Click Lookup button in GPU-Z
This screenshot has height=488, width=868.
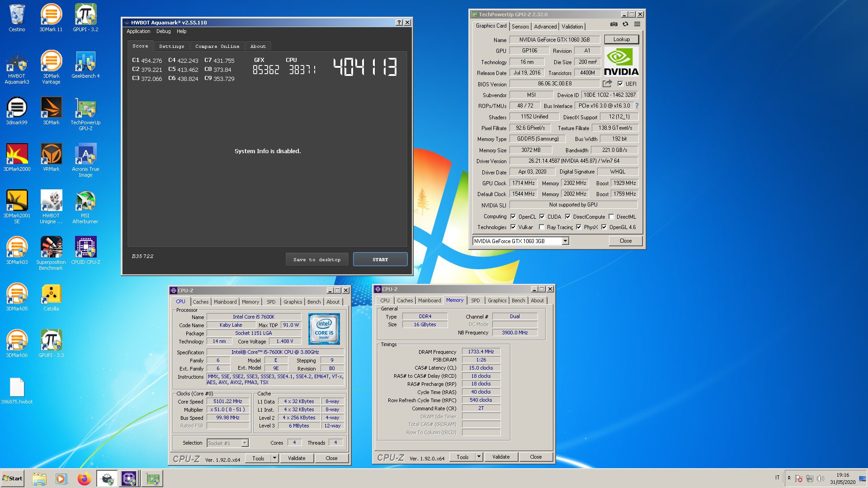pyautogui.click(x=622, y=39)
